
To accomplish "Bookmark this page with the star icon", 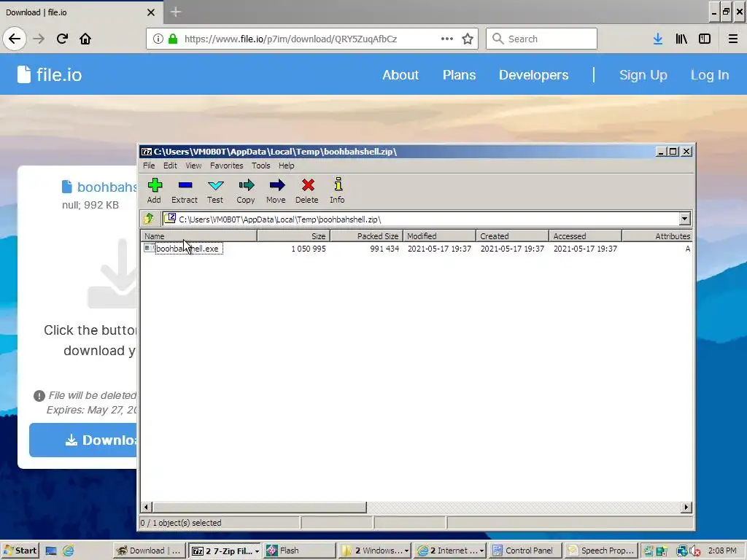I will coord(468,39).
